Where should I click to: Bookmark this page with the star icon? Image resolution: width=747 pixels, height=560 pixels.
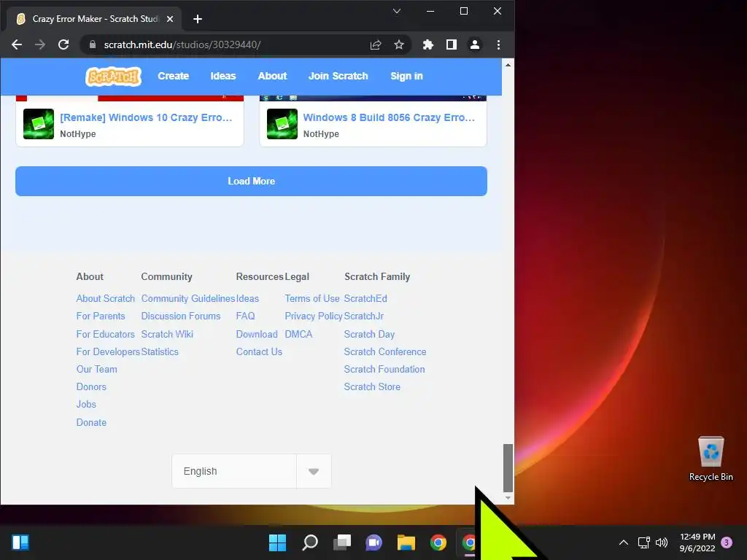(x=399, y=44)
